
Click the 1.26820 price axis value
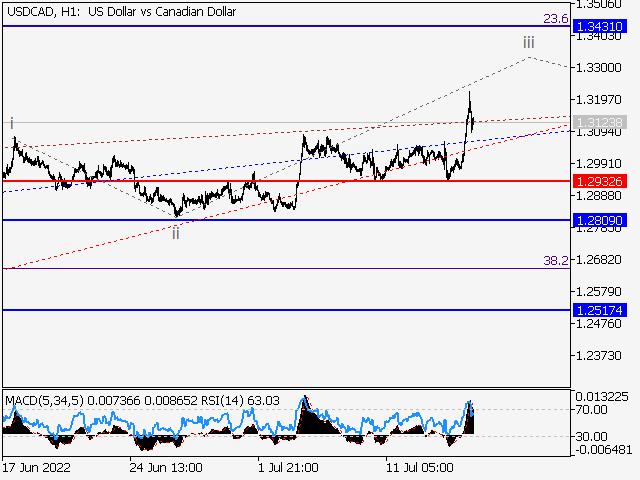(x=598, y=260)
